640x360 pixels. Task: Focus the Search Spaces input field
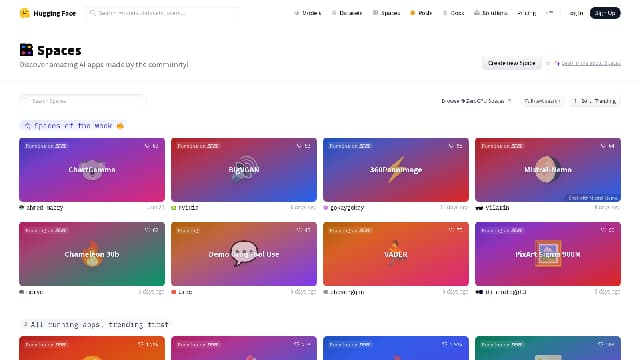point(83,101)
